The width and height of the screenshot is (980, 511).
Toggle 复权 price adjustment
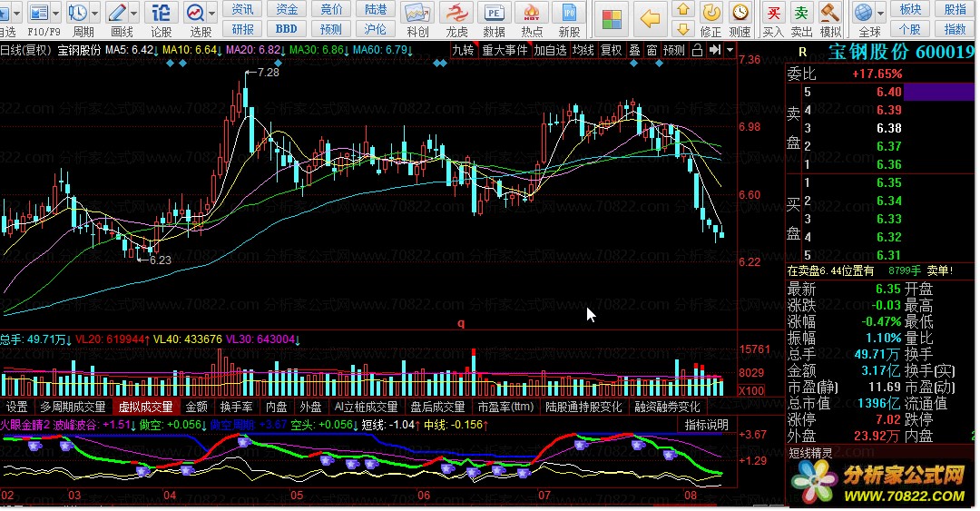[x=612, y=50]
